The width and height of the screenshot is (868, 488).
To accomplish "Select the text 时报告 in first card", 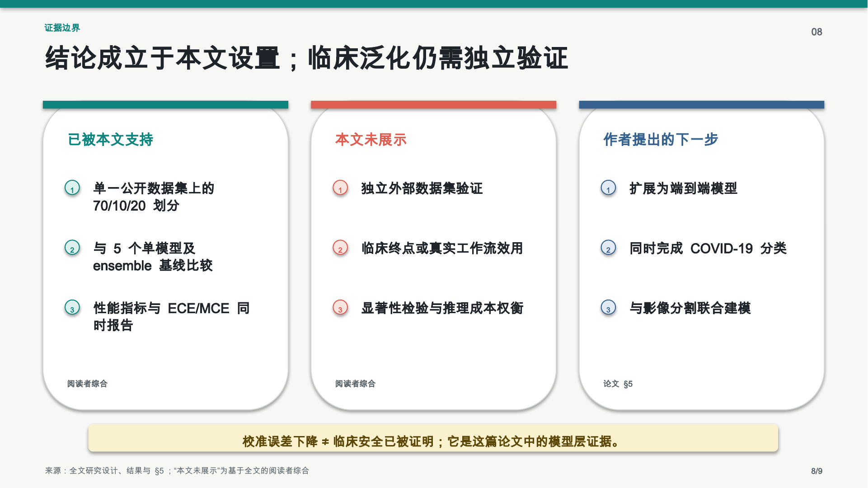I will tap(113, 325).
